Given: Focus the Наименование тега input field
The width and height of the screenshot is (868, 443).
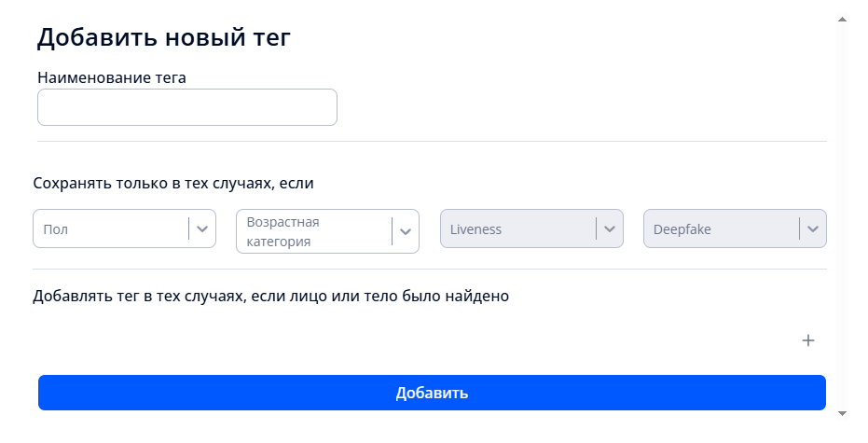Looking at the screenshot, I should [186, 107].
